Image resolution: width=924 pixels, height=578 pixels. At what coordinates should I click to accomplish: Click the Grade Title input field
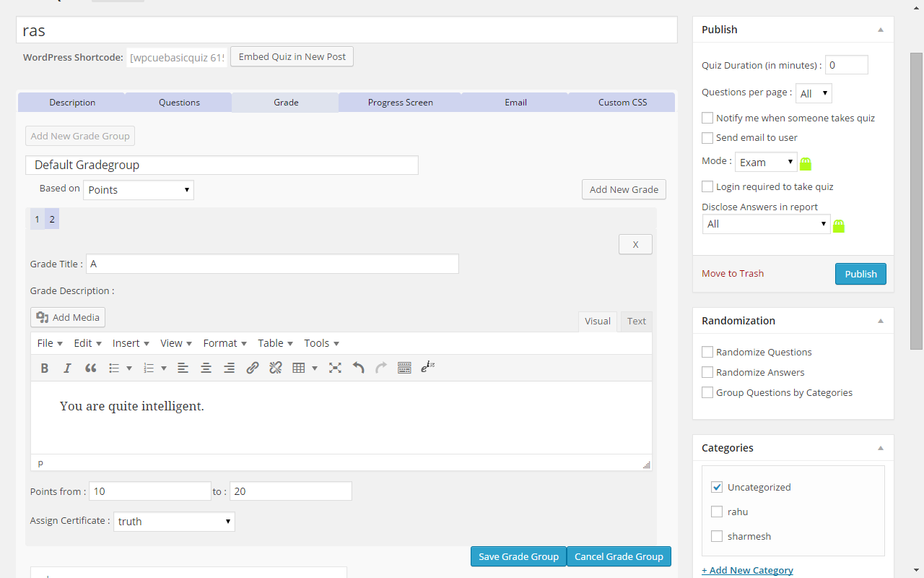click(272, 264)
